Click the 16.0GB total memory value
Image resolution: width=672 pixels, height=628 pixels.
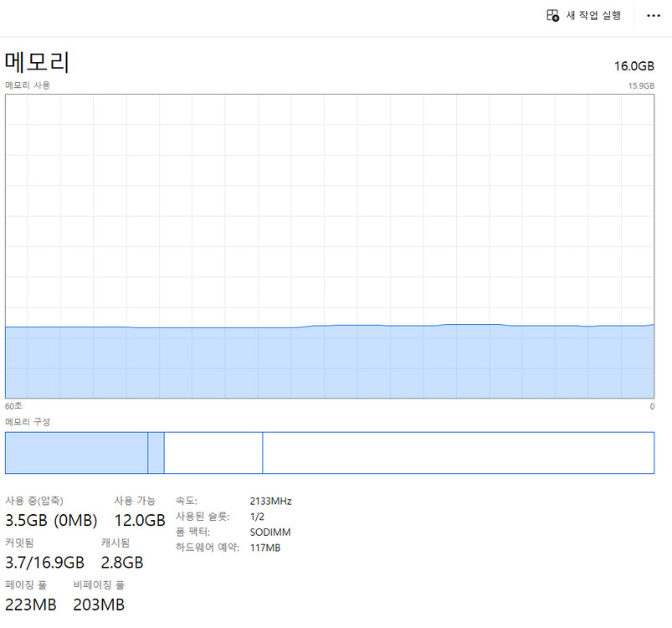click(x=634, y=66)
